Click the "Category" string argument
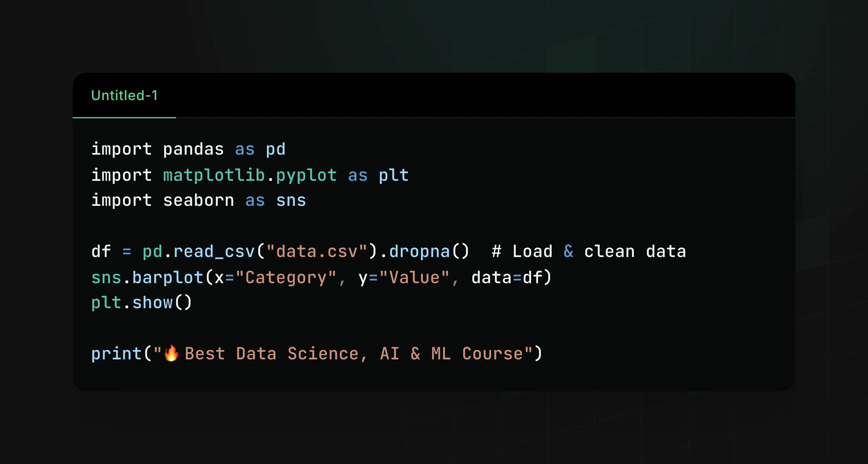 (x=286, y=278)
